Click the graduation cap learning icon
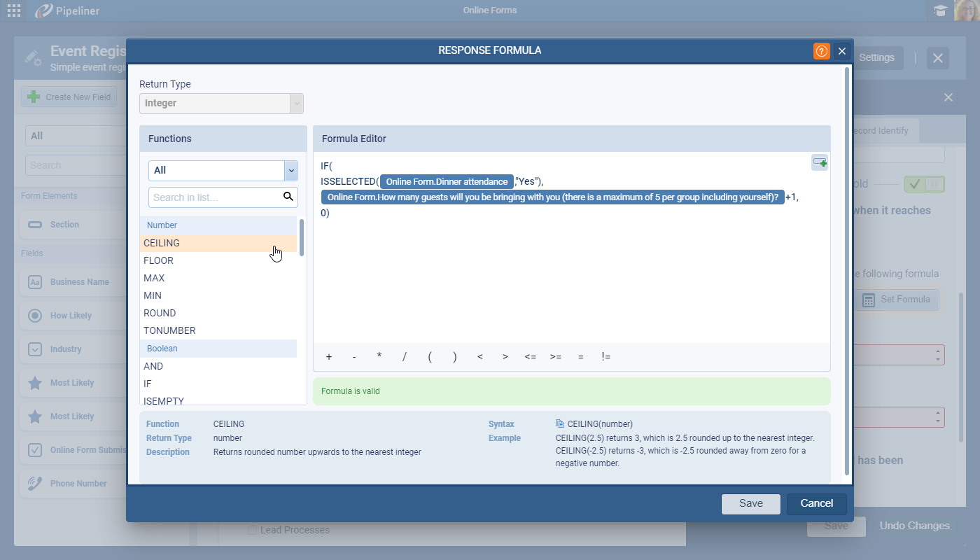The height and width of the screenshot is (560, 980). (x=940, y=10)
